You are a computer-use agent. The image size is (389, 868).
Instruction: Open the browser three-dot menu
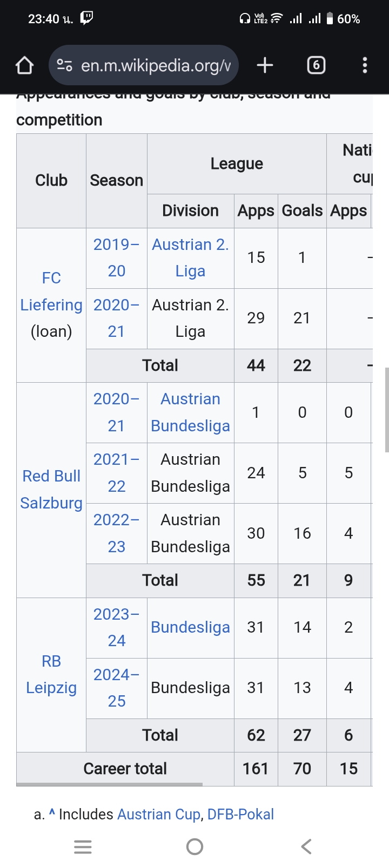pyautogui.click(x=365, y=65)
